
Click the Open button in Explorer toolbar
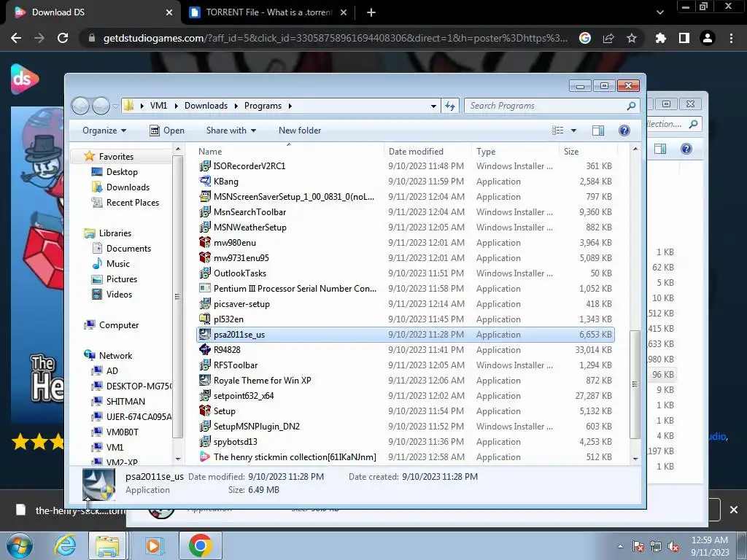coord(167,131)
